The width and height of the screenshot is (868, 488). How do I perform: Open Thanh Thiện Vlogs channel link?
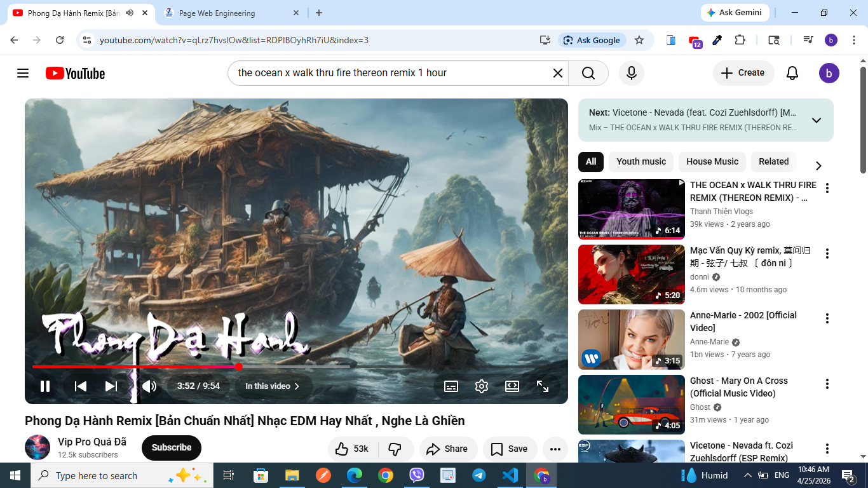(722, 212)
